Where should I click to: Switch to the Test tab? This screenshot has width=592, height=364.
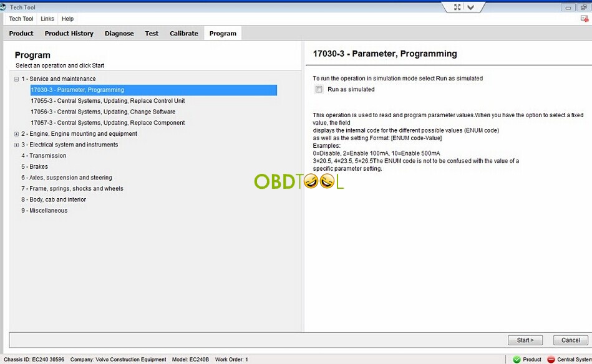point(152,33)
